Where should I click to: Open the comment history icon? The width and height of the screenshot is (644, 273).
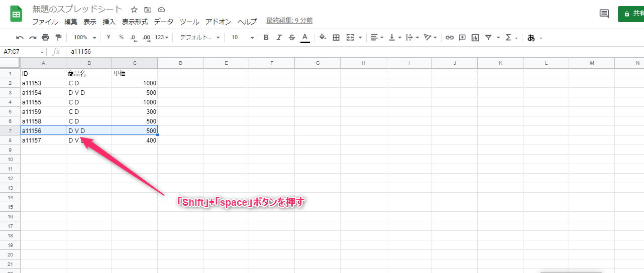tap(604, 14)
